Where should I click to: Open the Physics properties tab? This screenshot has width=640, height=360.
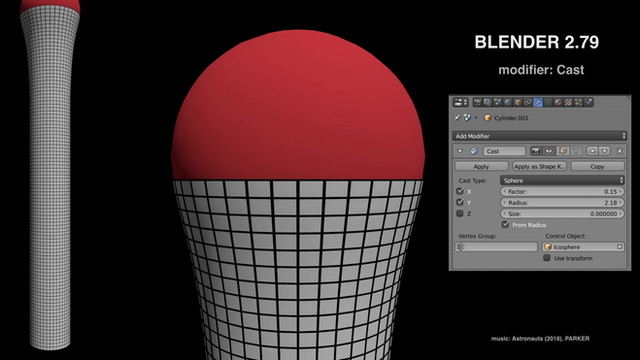[588, 102]
